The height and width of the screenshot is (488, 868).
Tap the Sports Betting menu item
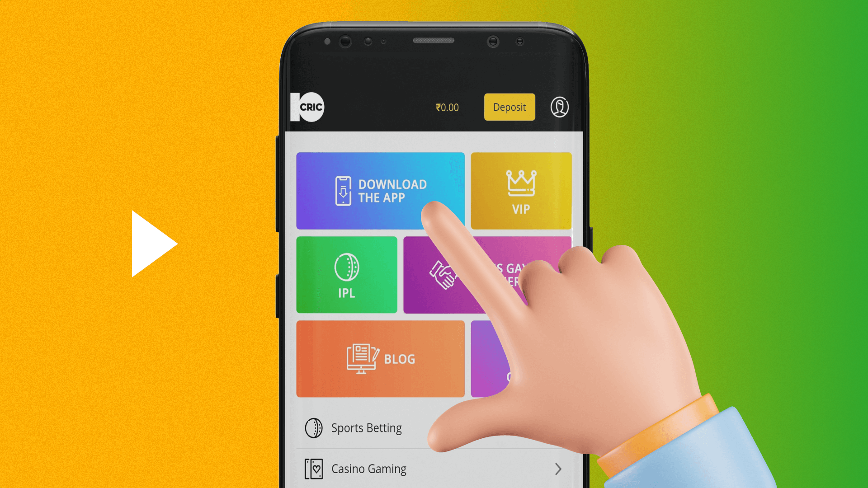click(366, 427)
